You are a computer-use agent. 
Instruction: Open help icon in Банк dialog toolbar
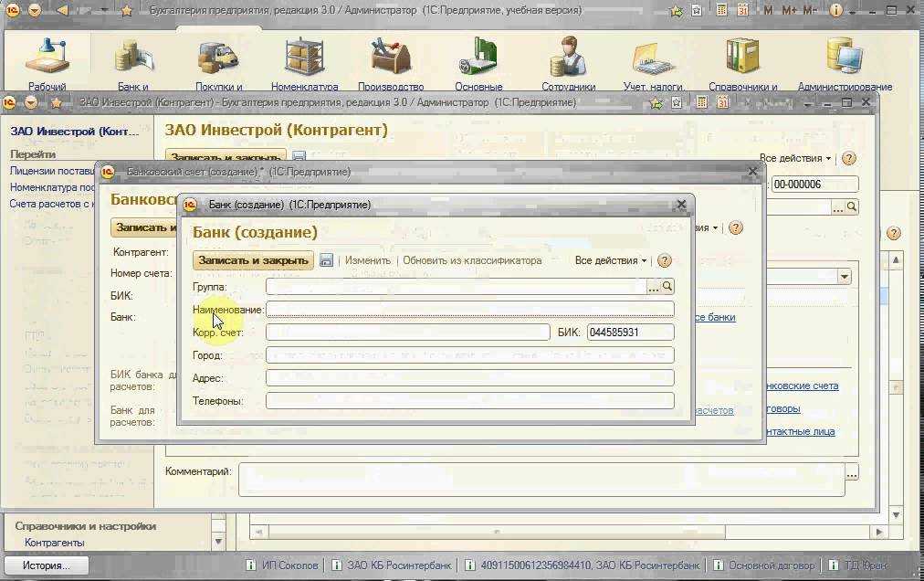[664, 260]
